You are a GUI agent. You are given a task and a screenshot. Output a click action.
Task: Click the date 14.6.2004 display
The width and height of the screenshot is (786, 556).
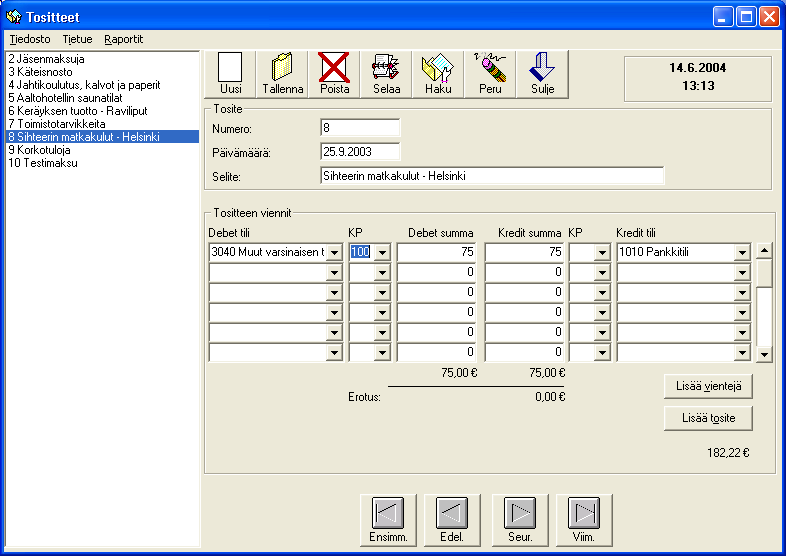point(698,68)
